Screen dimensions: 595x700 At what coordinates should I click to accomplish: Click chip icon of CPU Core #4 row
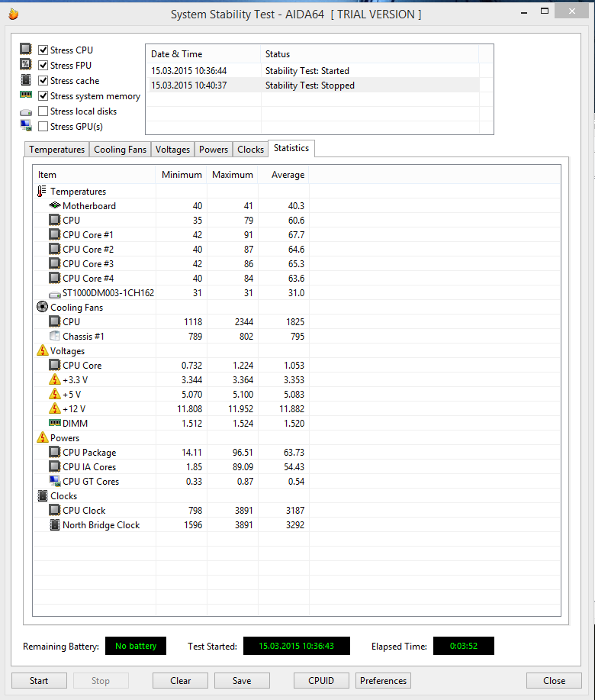tap(54, 278)
